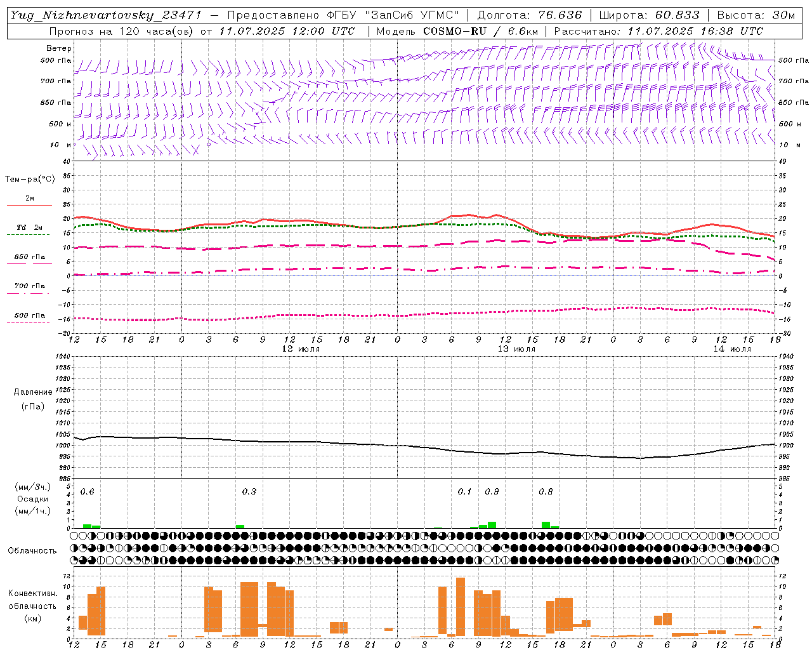812x650 pixels.
Task: Click the Td 2м dew point legend label
Action: pyautogui.click(x=30, y=227)
